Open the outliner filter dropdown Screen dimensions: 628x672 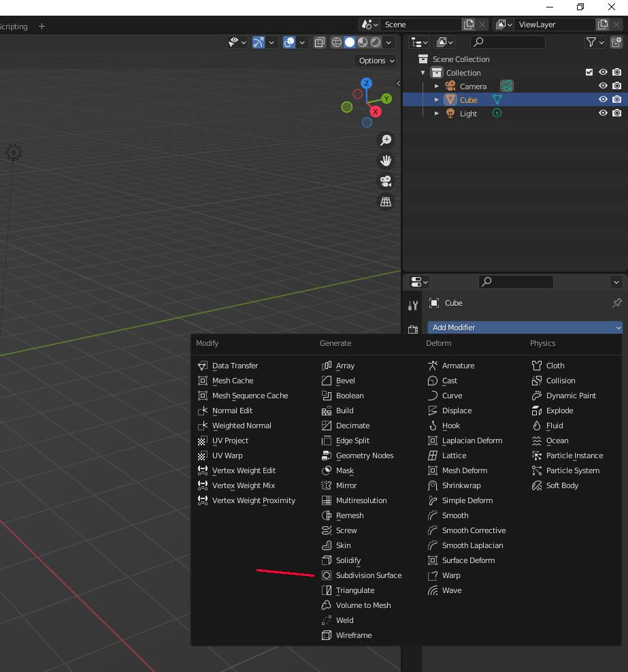point(595,42)
